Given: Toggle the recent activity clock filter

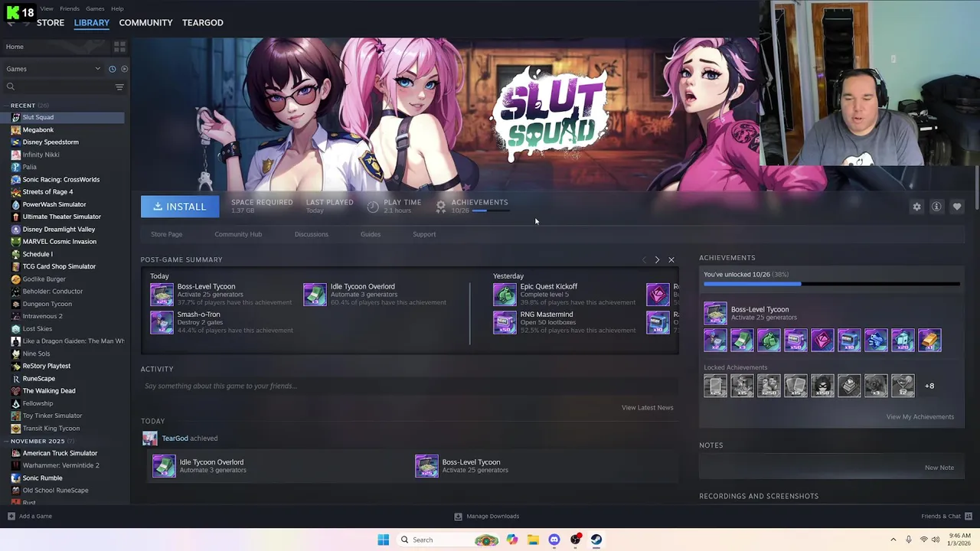Looking at the screenshot, I should (112, 69).
